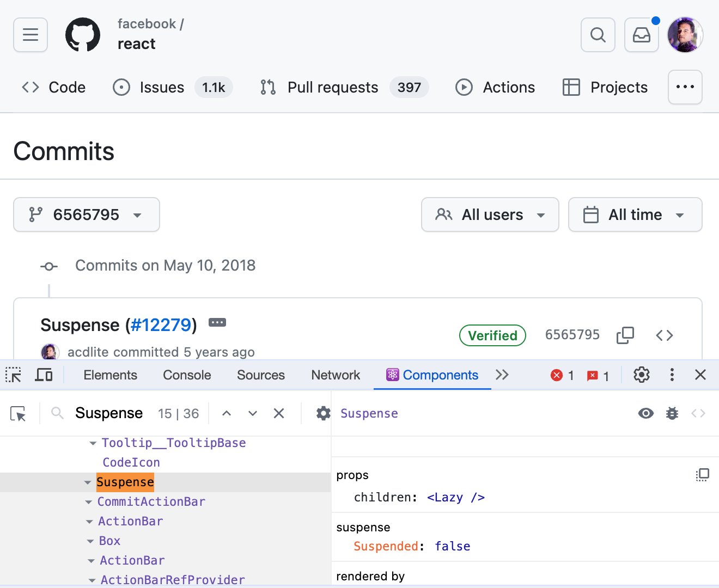Viewport: 719px width, 588px height.
Task: Close the DevTools panel
Action: 700,375
